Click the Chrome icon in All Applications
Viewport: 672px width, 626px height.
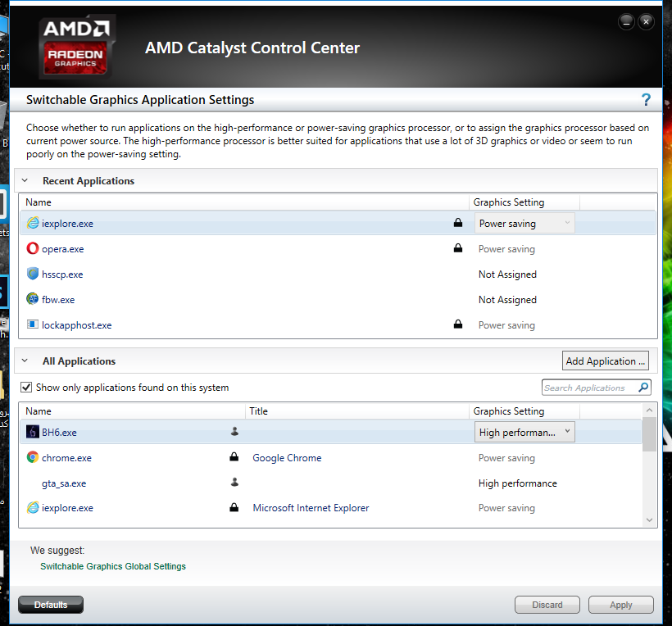click(x=33, y=457)
